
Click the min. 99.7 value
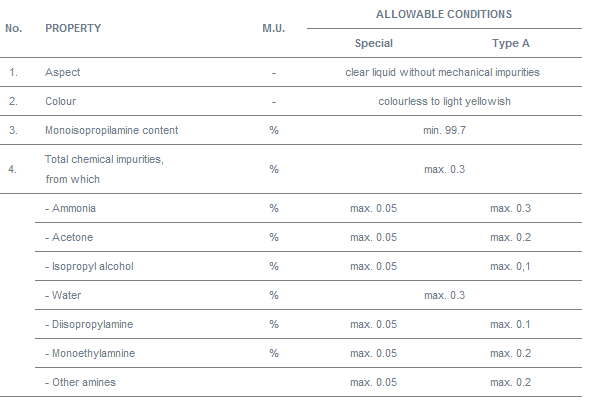coord(444,130)
